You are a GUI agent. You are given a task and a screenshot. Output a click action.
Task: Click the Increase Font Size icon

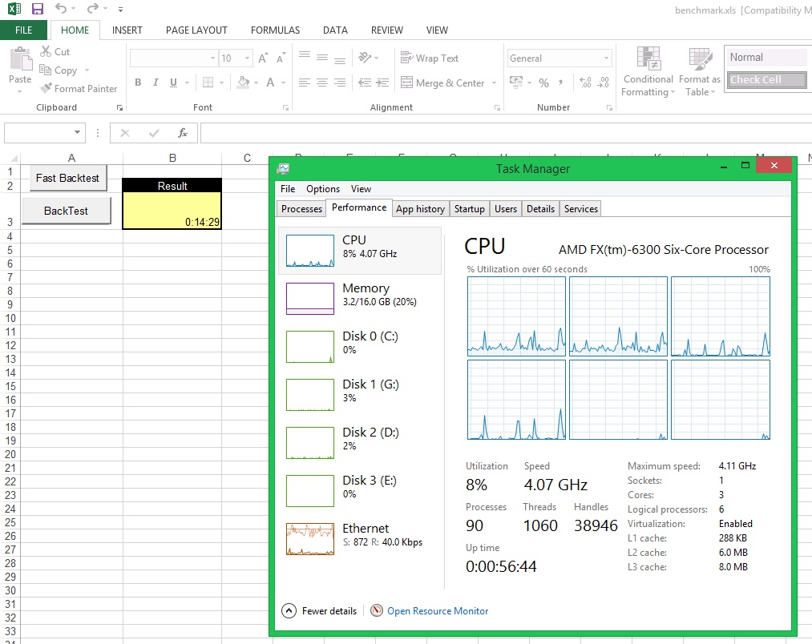click(x=263, y=58)
